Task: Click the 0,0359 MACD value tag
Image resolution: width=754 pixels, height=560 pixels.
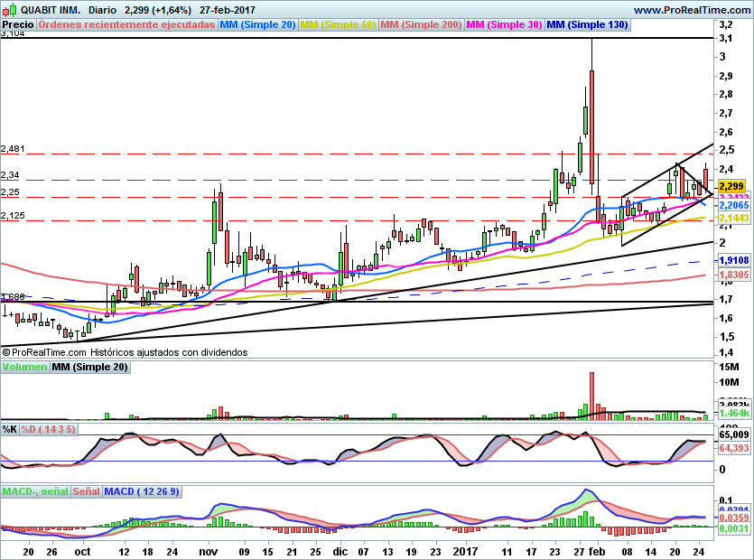Action: click(734, 518)
